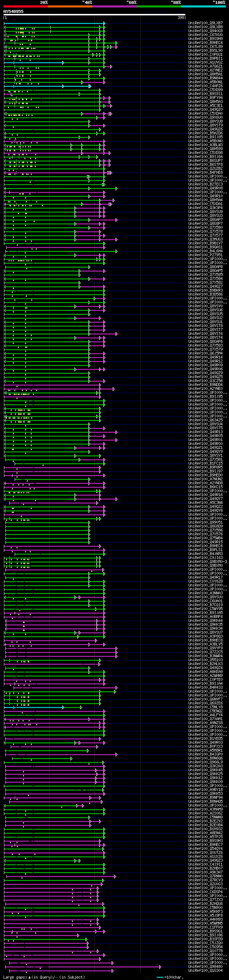
Task: Select the UniRef100_Q54QY4 label
Action: point(205,848)
